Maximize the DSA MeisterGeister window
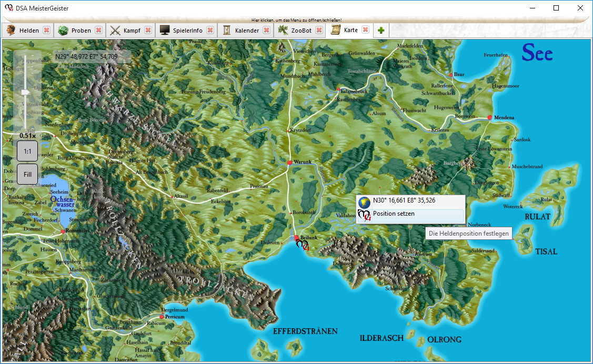593x364 pixels. tap(556, 8)
